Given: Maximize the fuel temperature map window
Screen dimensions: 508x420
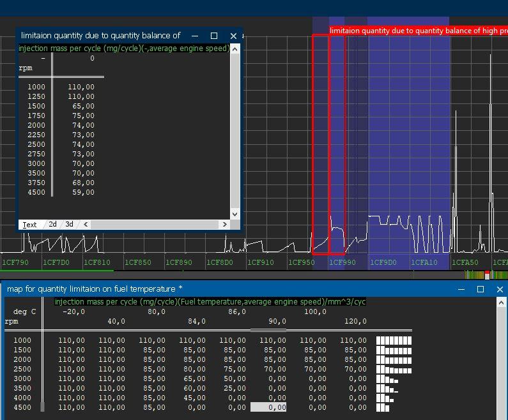Looking at the screenshot, I should [x=481, y=289].
